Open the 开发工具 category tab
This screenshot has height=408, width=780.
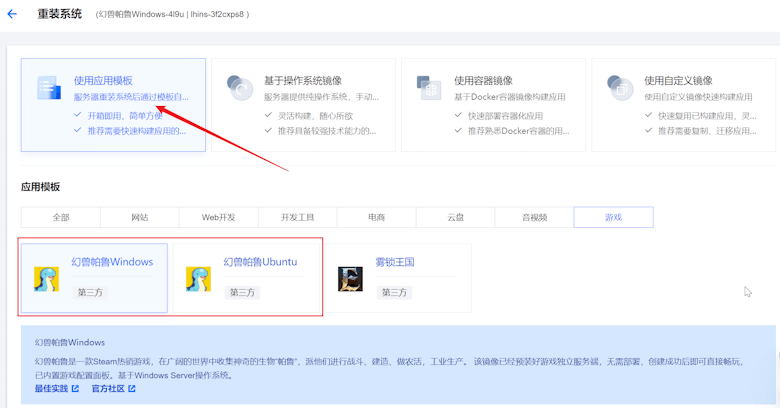297,217
